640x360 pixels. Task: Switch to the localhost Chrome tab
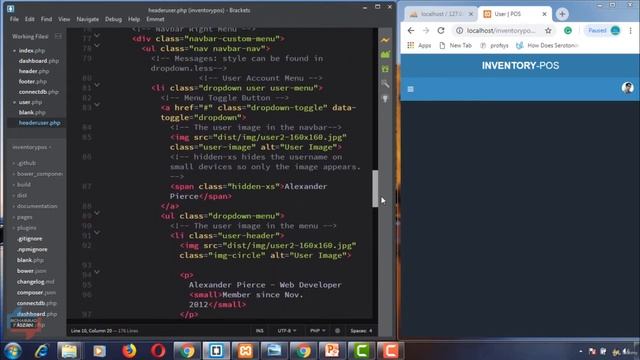coord(441,14)
